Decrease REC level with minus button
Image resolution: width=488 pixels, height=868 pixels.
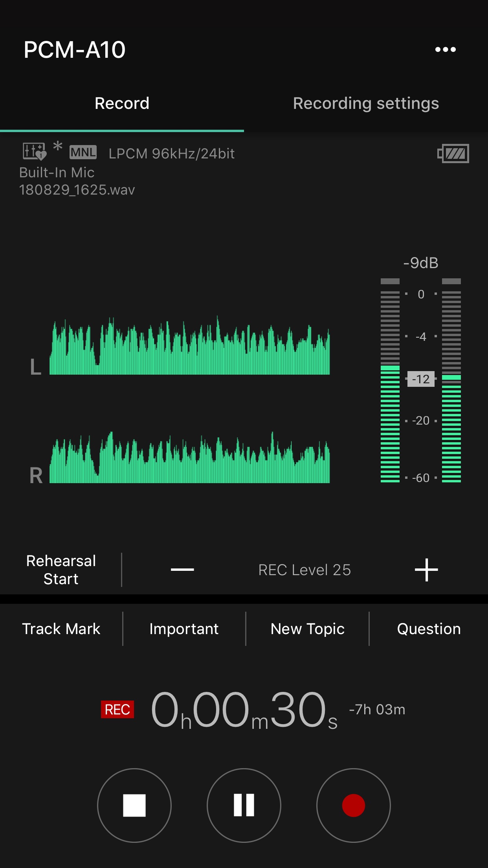tap(182, 570)
